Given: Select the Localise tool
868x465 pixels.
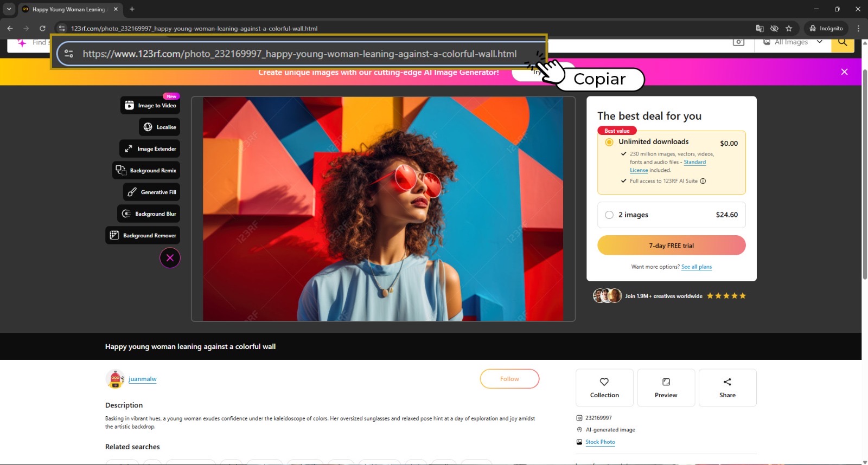Looking at the screenshot, I should pyautogui.click(x=159, y=127).
